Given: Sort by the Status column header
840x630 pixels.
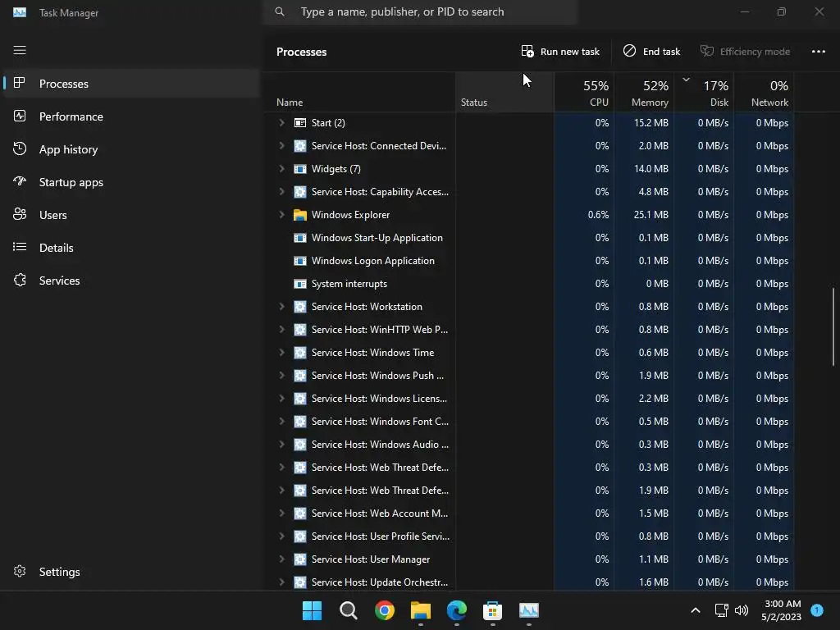Looking at the screenshot, I should 504,92.
